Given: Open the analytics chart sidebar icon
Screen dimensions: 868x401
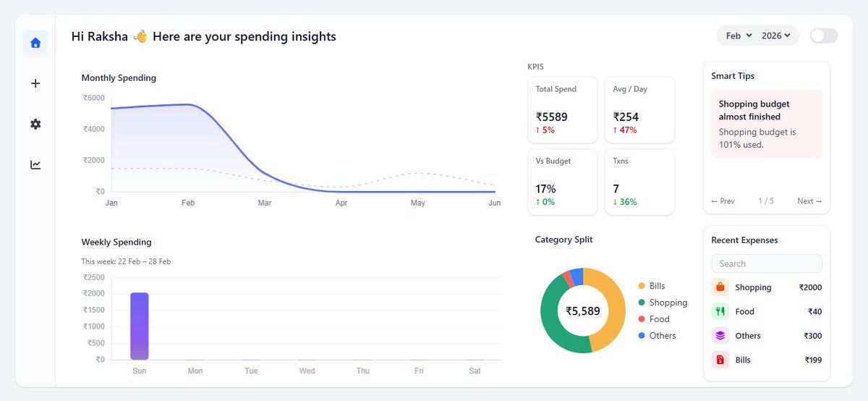Looking at the screenshot, I should [x=35, y=164].
